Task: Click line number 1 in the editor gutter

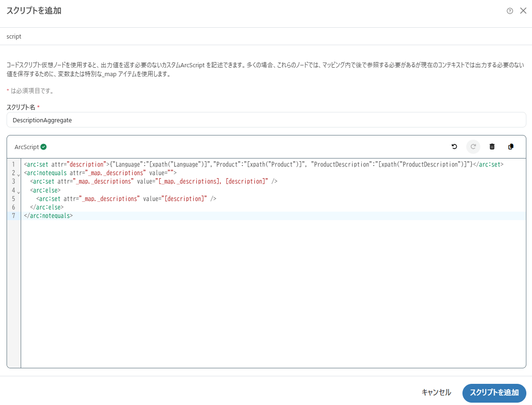Action: [14, 164]
